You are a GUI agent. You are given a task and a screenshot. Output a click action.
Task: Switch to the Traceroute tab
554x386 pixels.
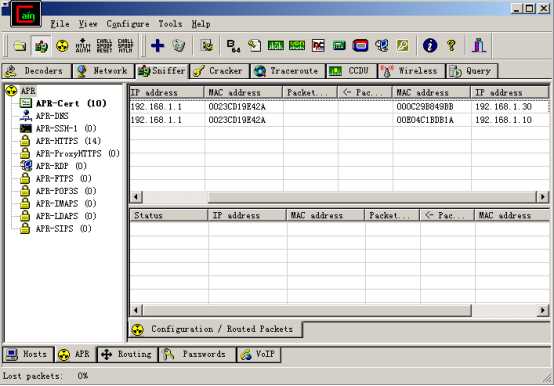288,71
